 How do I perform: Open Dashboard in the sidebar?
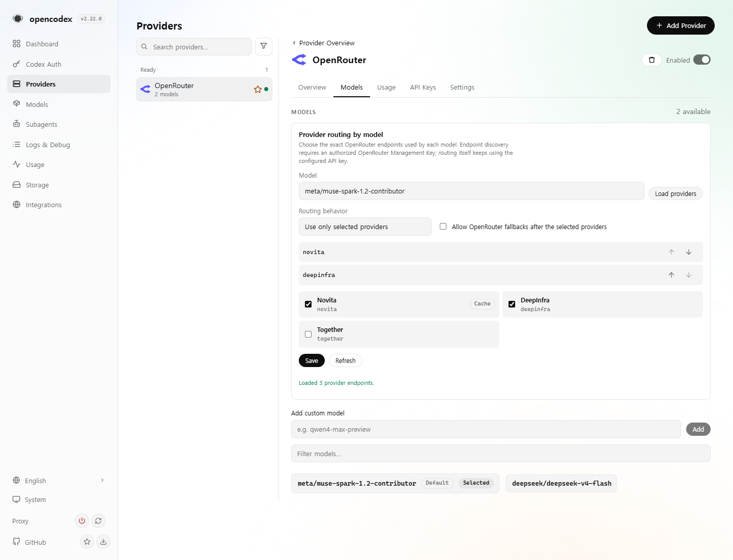(59, 44)
